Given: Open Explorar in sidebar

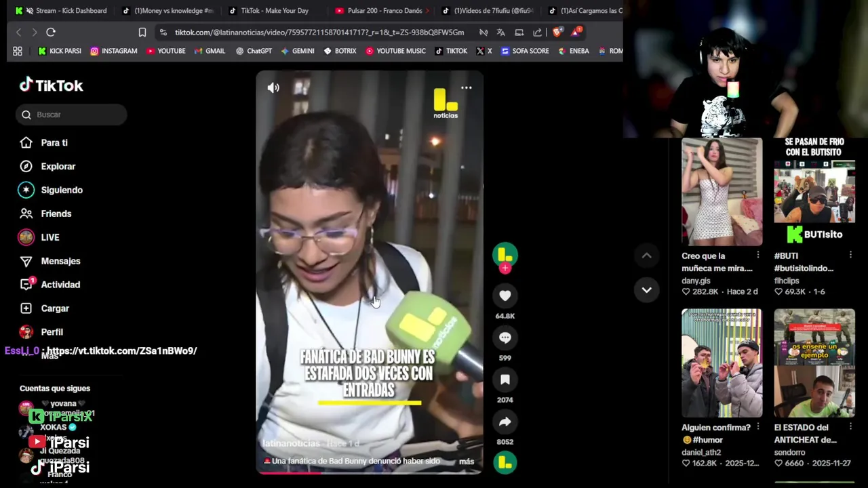Looking at the screenshot, I should (x=58, y=166).
